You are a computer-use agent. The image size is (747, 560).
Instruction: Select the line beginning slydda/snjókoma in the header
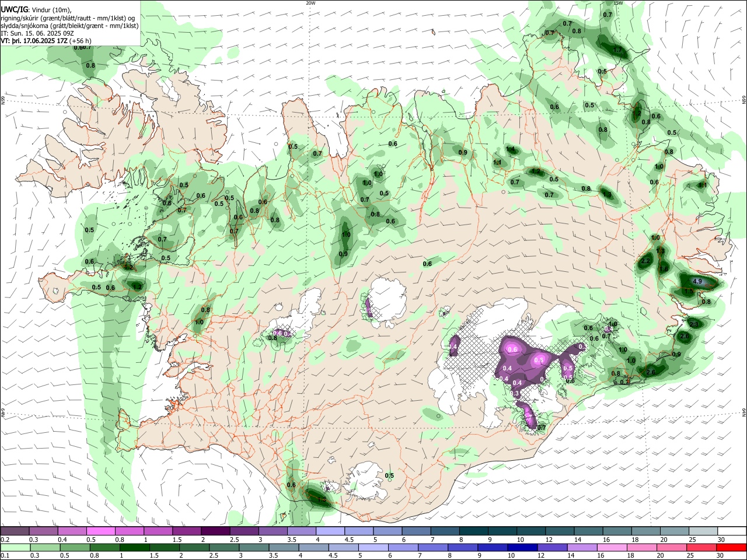tap(69, 26)
